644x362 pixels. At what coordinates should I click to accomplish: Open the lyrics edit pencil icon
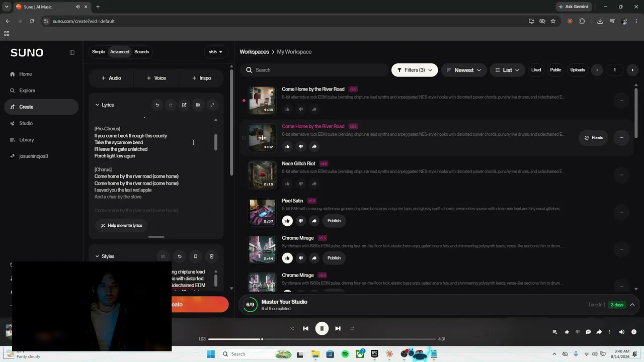184,105
